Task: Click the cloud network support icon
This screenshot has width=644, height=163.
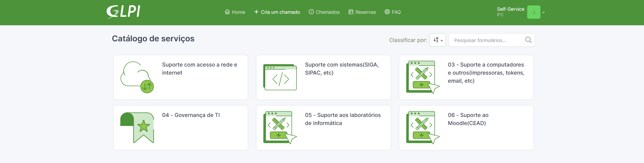Action: [x=137, y=77]
